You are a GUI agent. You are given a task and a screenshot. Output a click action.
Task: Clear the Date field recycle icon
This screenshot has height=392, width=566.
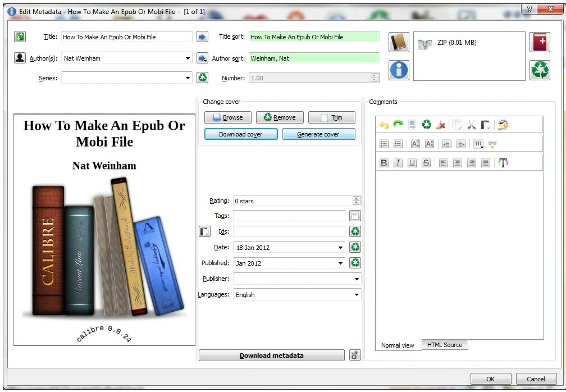[355, 247]
